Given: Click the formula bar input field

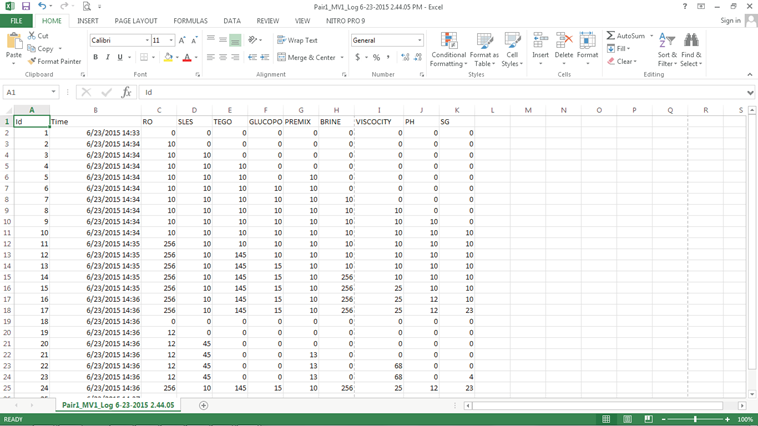Looking at the screenshot, I should 442,92.
